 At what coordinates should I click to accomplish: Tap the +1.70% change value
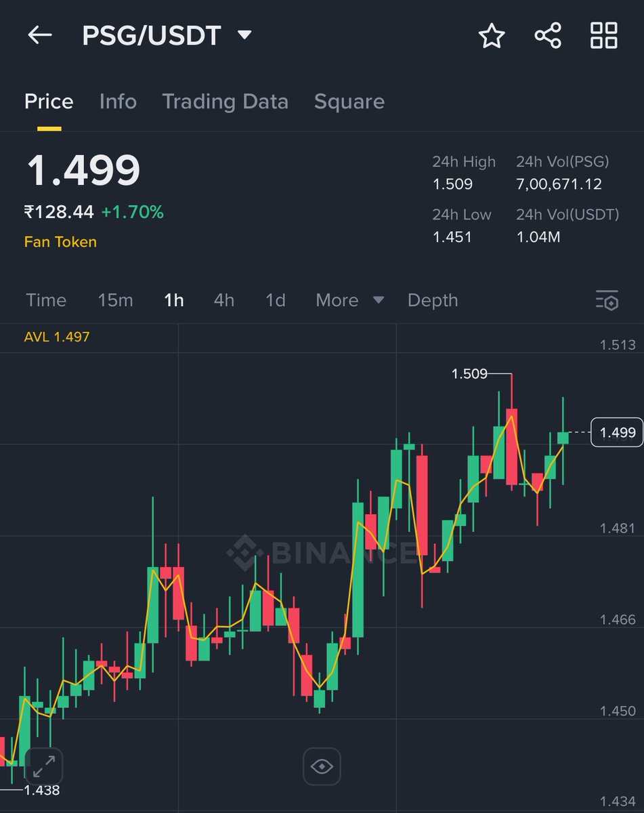tap(132, 212)
